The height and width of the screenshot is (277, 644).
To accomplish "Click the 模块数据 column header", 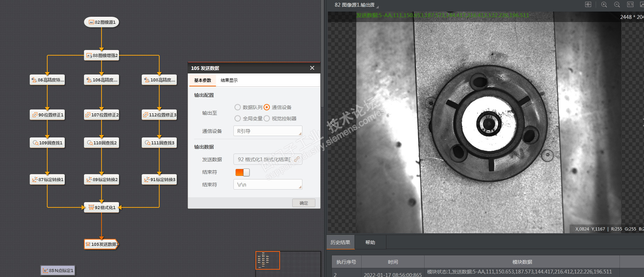I will (x=522, y=262).
